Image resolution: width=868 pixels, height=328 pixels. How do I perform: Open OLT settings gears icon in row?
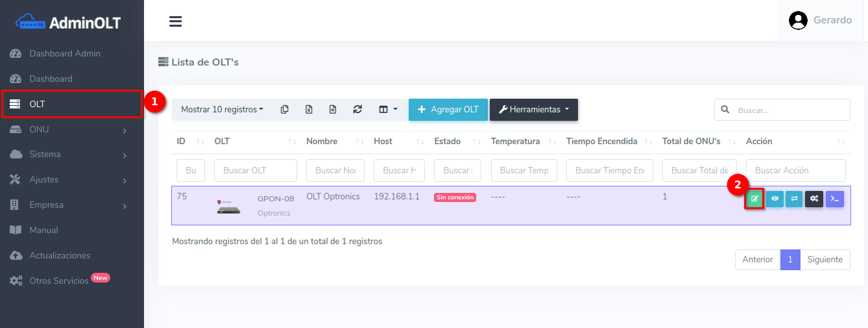click(x=814, y=199)
